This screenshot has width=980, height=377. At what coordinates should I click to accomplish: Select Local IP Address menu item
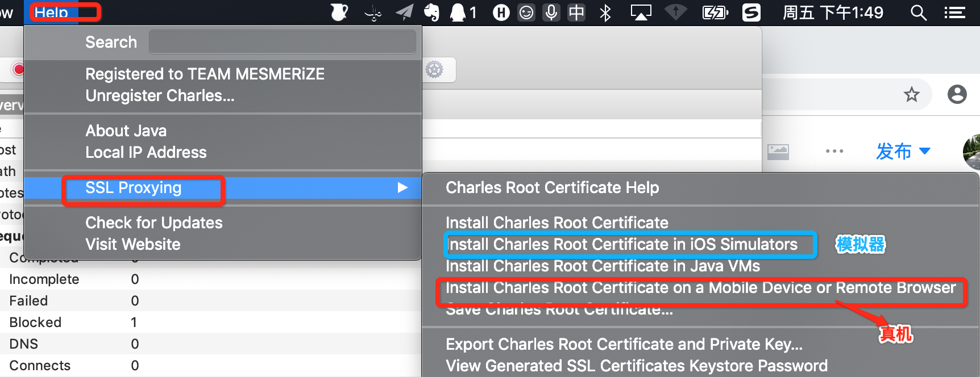click(146, 152)
